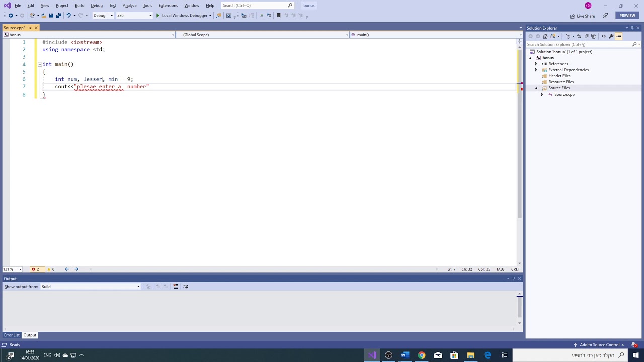Screen dimensions: 644x362
Task: Open the Debug configuration dropdown
Action: coord(103,15)
